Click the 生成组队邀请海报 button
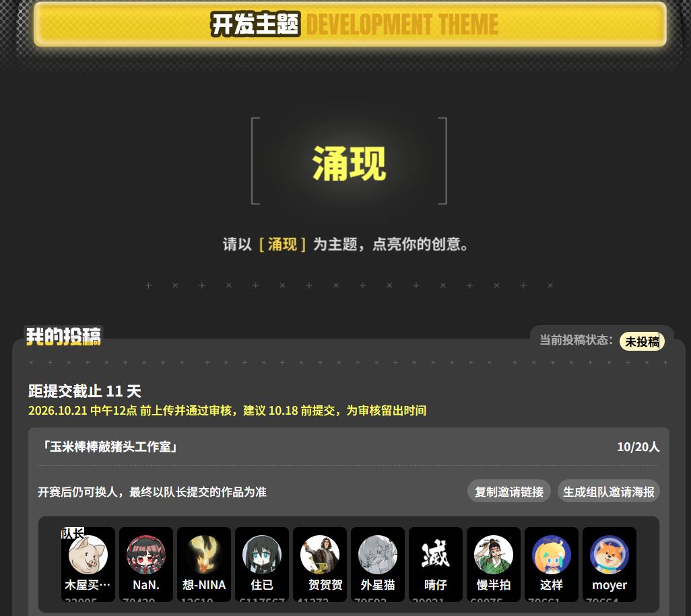Screen dimensions: 691x616 (x=609, y=491)
